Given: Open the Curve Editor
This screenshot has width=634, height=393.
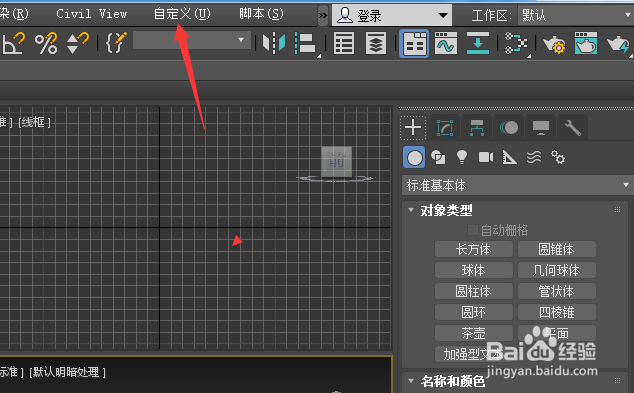Looking at the screenshot, I should [x=446, y=43].
